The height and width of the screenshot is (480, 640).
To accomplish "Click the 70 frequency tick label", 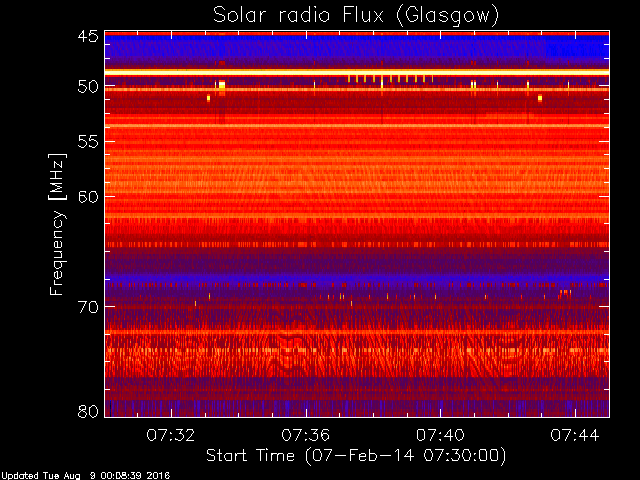I will 88,307.
